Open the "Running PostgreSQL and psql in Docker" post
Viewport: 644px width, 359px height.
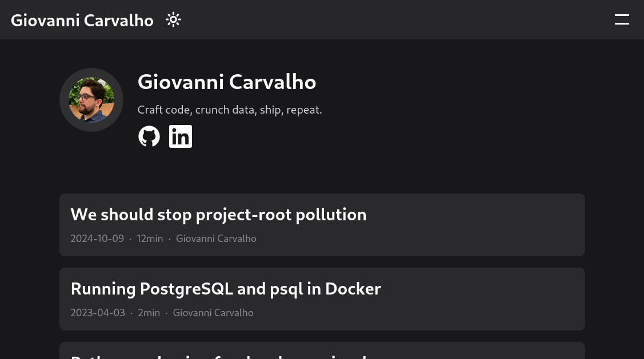[226, 289]
